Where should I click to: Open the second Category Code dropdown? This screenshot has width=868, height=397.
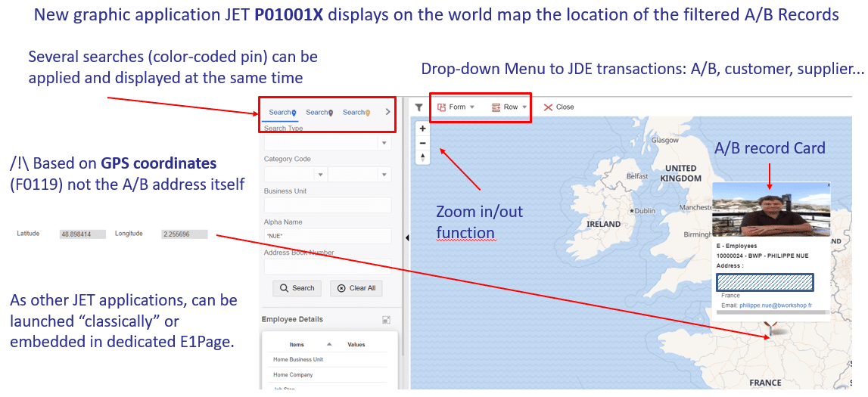tap(384, 175)
